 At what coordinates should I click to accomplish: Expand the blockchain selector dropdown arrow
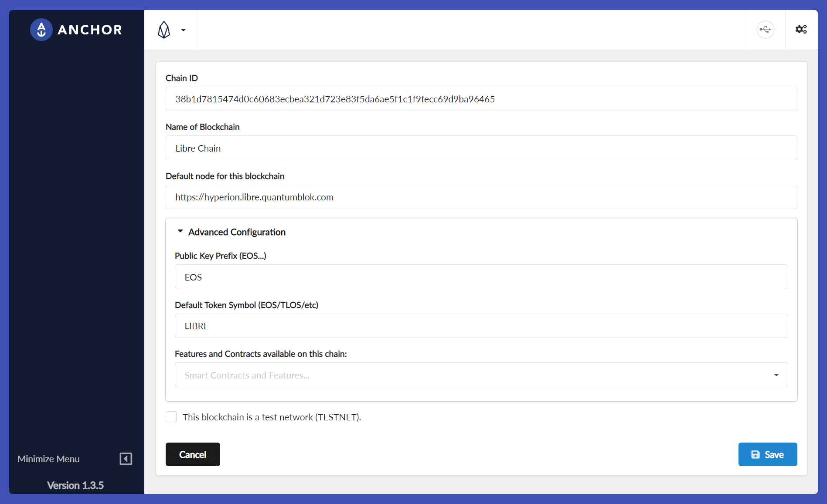point(184,30)
